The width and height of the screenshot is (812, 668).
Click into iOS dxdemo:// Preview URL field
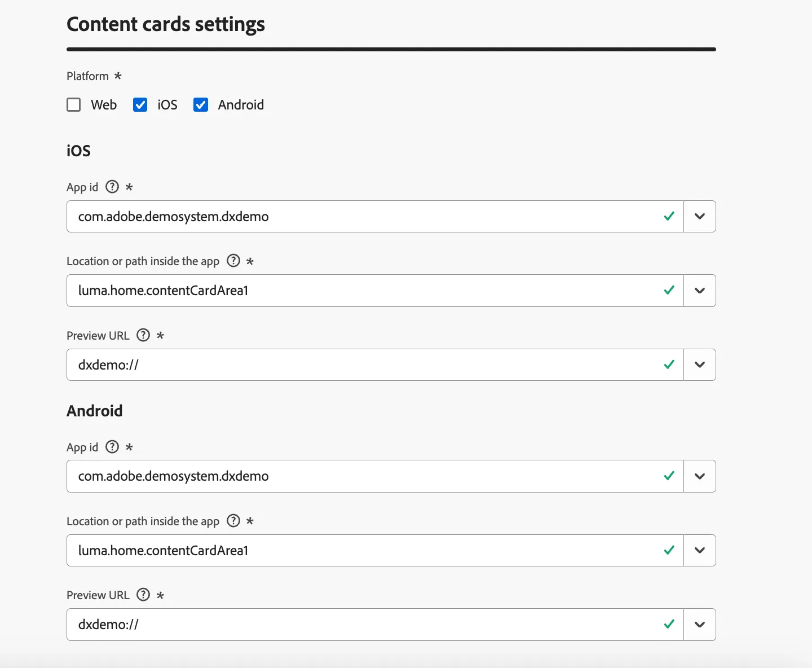tap(375, 364)
